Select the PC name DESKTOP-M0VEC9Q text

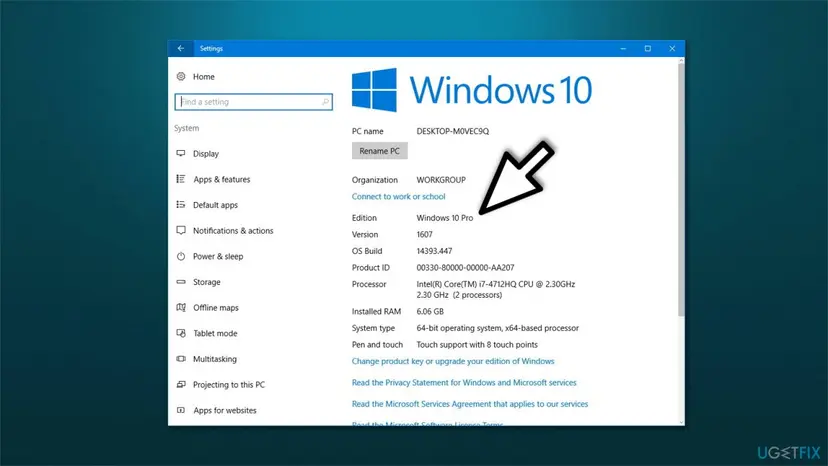tap(453, 131)
